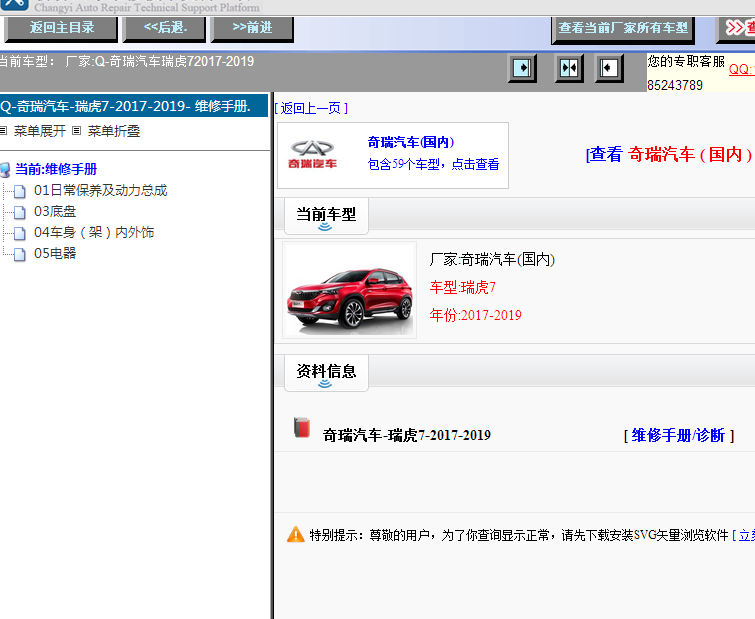
Task: Open 04车身（架）内外饰 tree item
Action: [94, 232]
